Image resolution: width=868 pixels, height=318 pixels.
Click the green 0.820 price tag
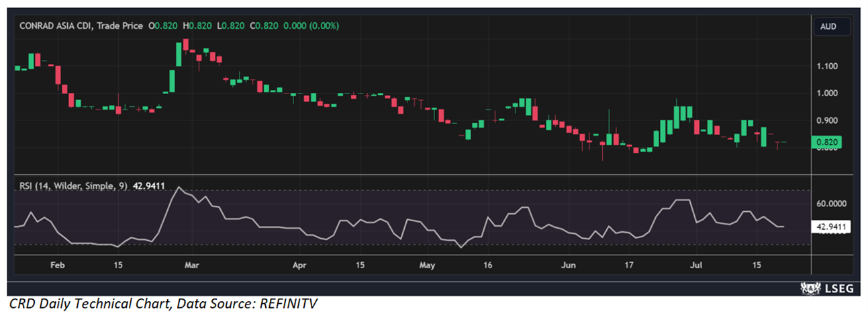(x=825, y=142)
